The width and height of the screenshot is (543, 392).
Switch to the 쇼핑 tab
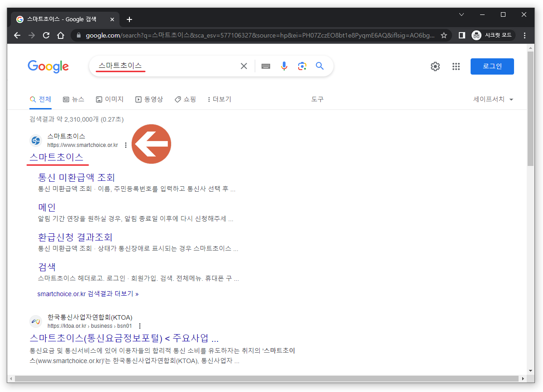(x=185, y=99)
